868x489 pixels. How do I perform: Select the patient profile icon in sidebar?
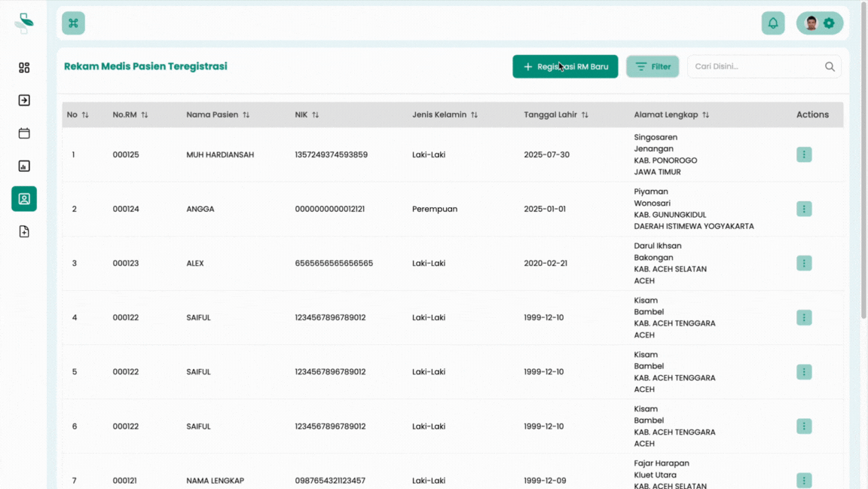[x=24, y=199]
